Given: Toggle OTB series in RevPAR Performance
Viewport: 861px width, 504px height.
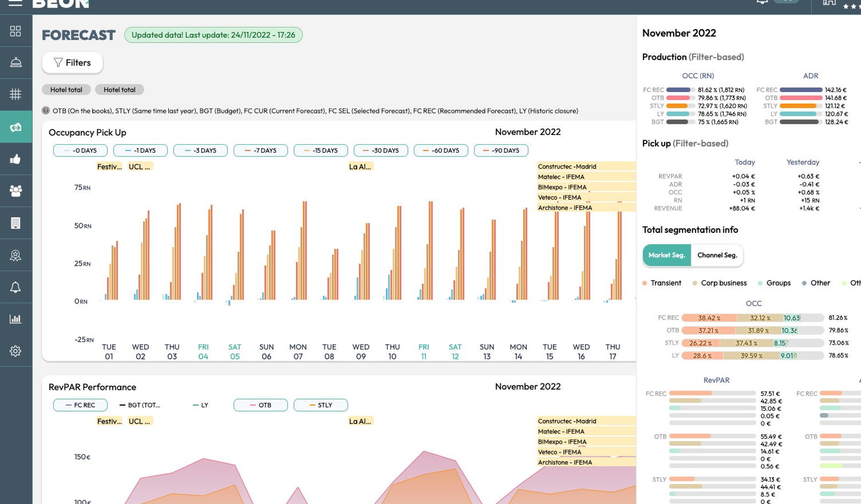Looking at the screenshot, I should [x=260, y=405].
